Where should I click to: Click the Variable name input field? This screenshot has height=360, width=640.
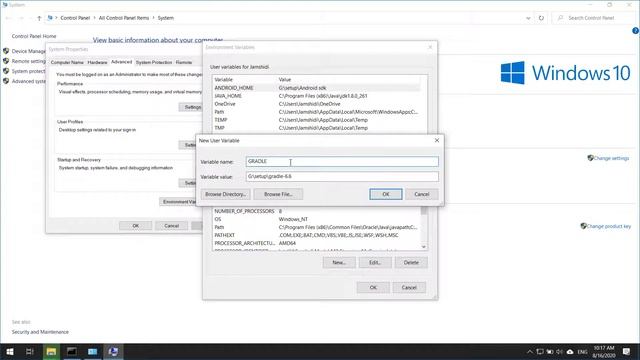(x=342, y=161)
